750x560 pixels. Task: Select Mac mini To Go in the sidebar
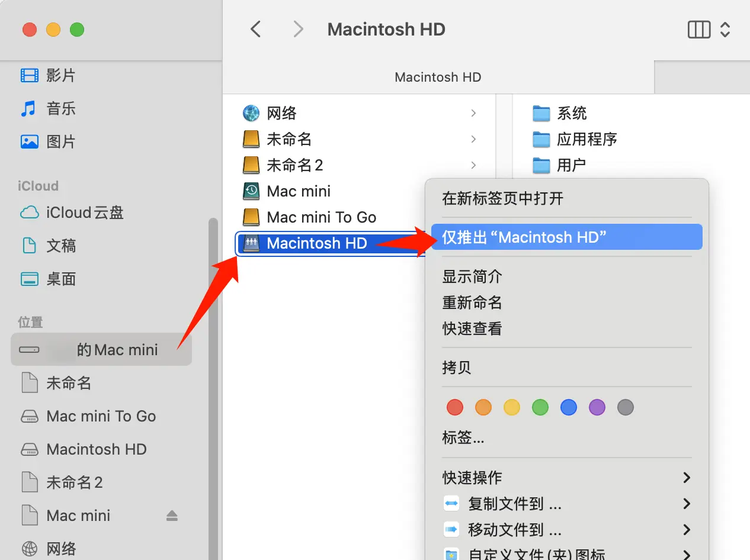click(x=88, y=416)
